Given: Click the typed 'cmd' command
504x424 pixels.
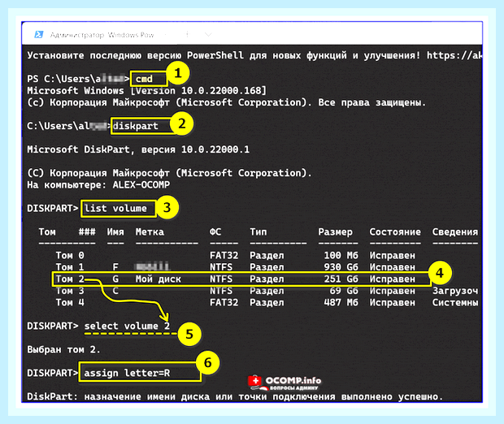Looking at the screenshot, I should [144, 79].
